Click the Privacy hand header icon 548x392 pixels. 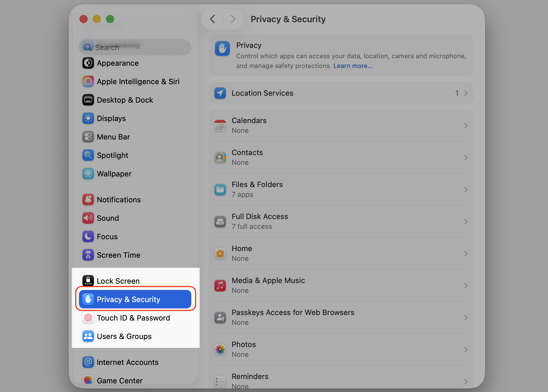click(222, 48)
